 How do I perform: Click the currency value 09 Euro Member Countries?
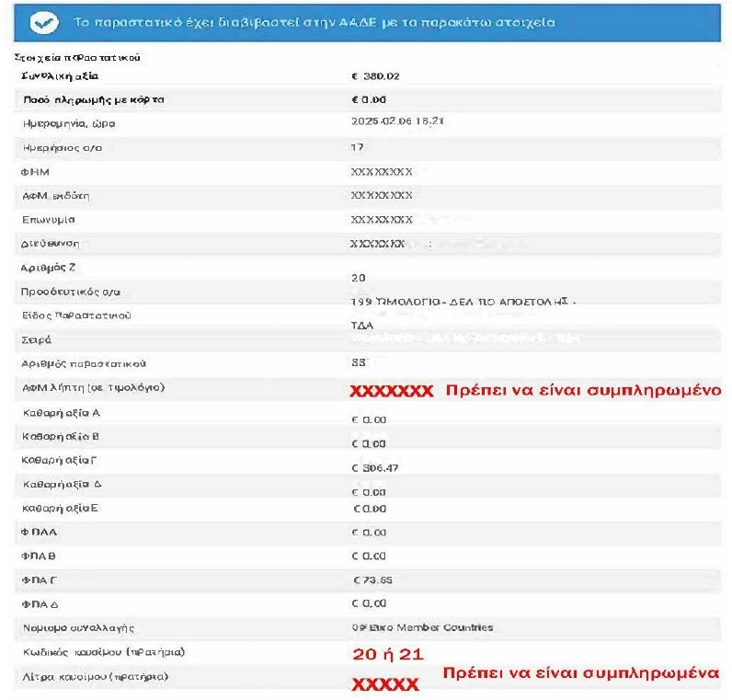tap(422, 628)
